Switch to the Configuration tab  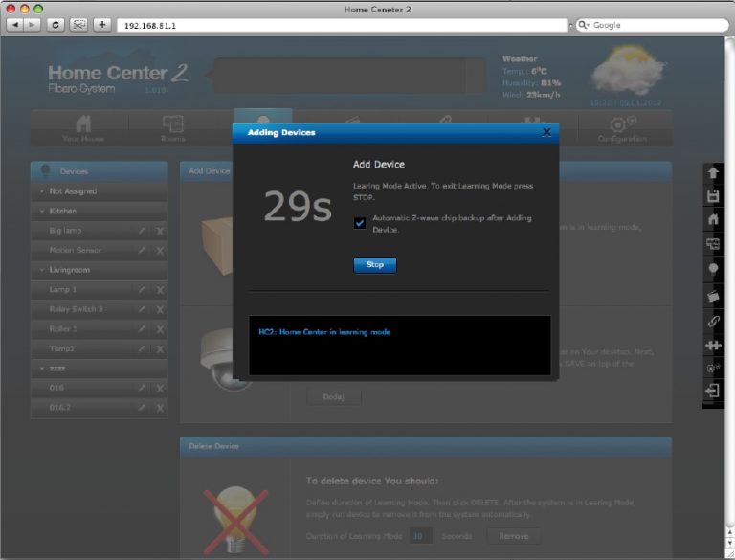coord(622,128)
